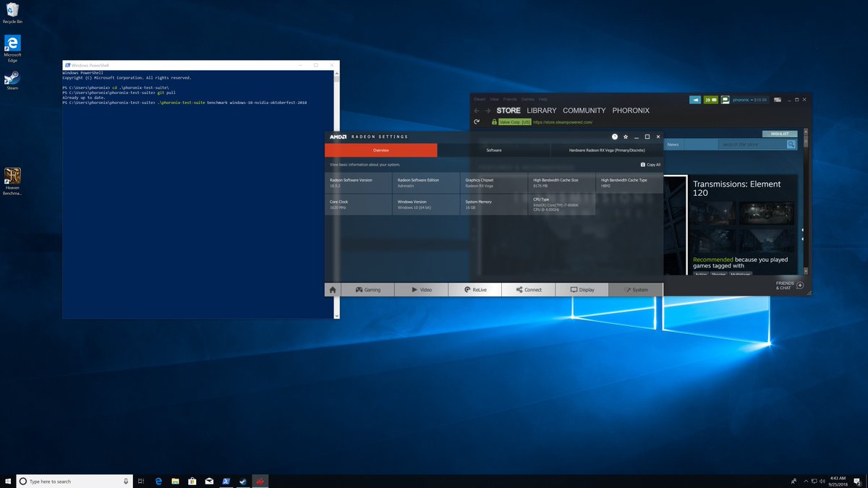Viewport: 868px width, 488px height.
Task: Click the Steam announcements megaphone icon
Action: 695,100
